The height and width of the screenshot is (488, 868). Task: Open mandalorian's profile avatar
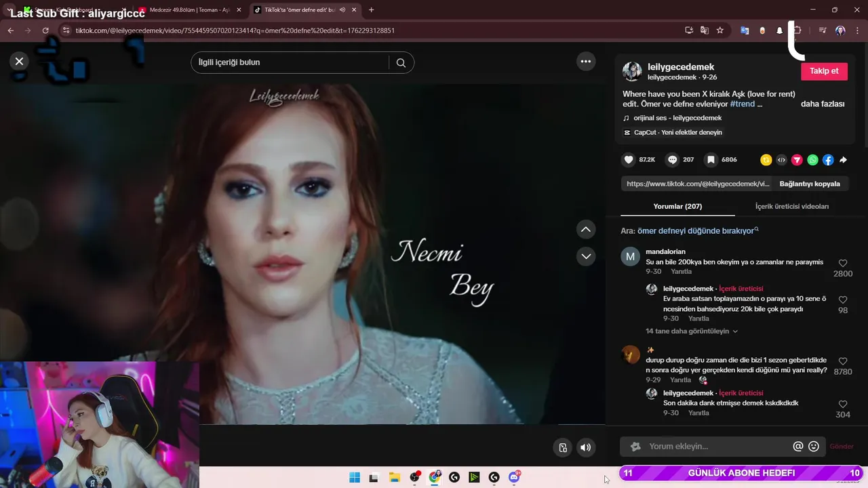tap(631, 257)
